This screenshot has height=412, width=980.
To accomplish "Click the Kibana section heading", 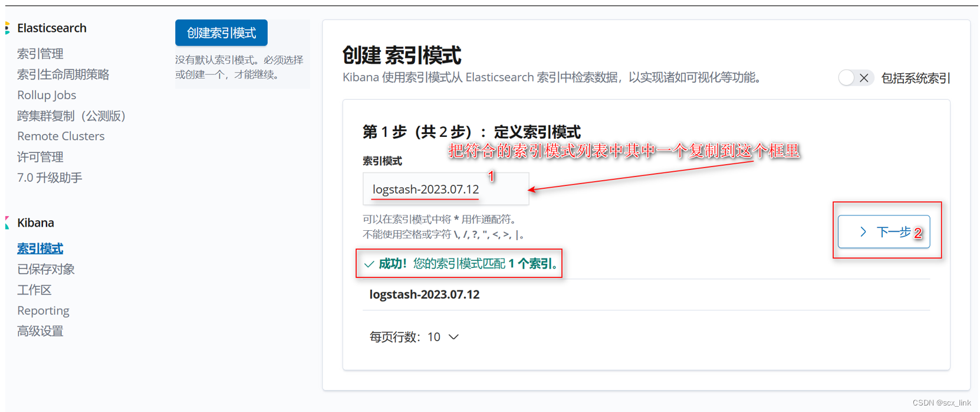I will click(x=35, y=223).
